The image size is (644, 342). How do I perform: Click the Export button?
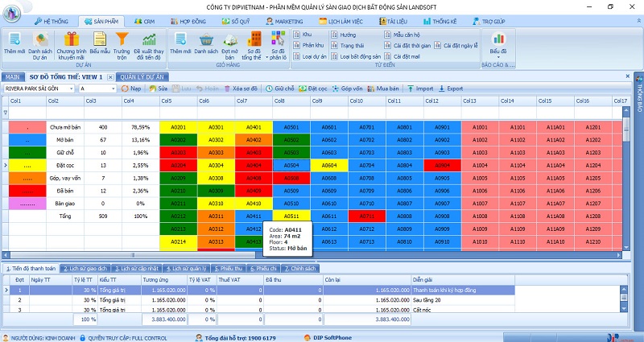451,89
